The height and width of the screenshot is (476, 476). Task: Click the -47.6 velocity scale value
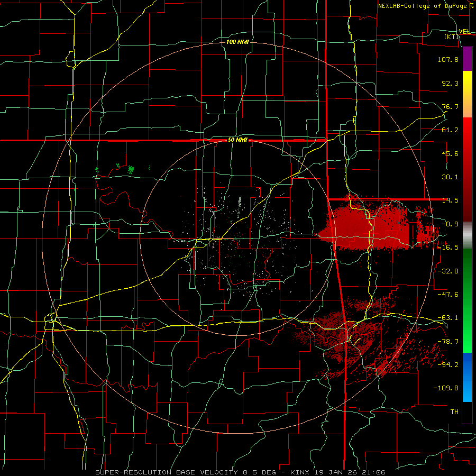click(448, 295)
